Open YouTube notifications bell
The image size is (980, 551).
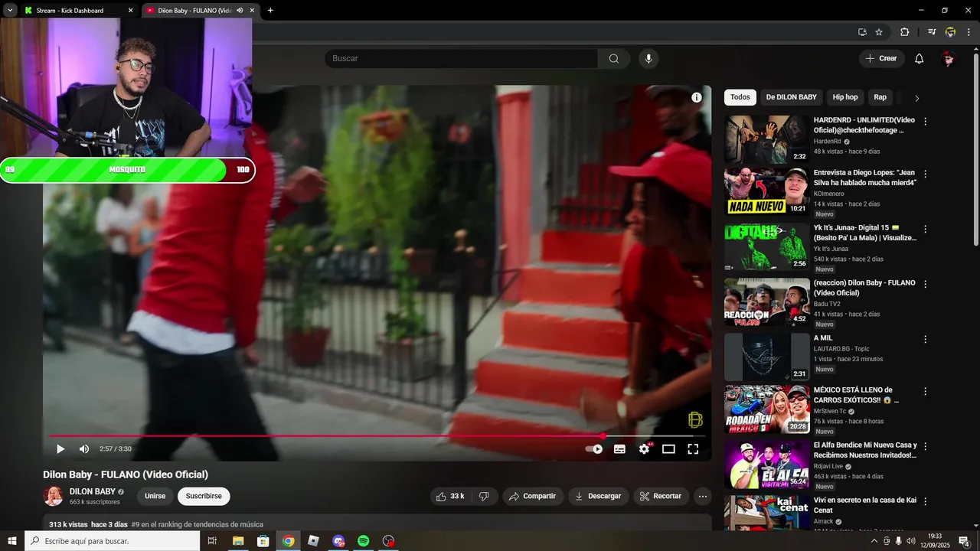920,59
